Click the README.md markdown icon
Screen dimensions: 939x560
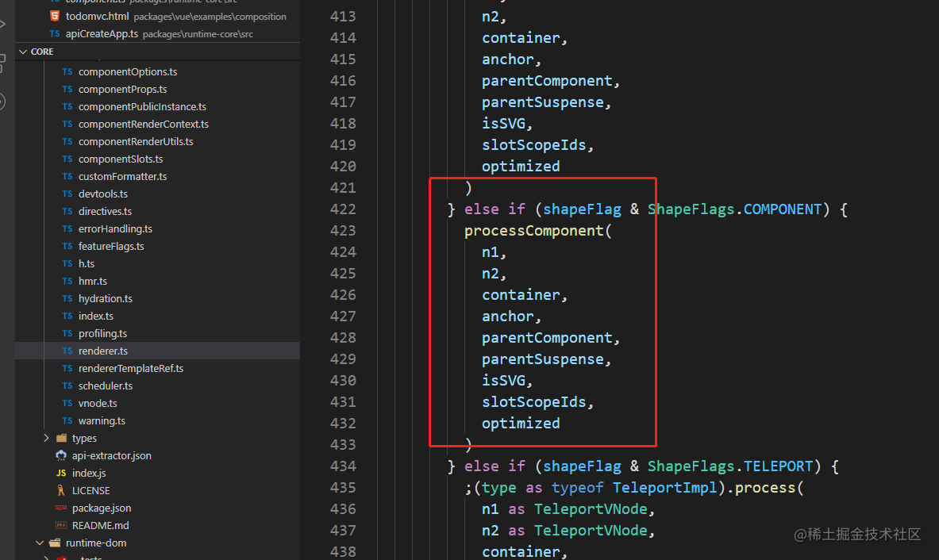pos(61,525)
